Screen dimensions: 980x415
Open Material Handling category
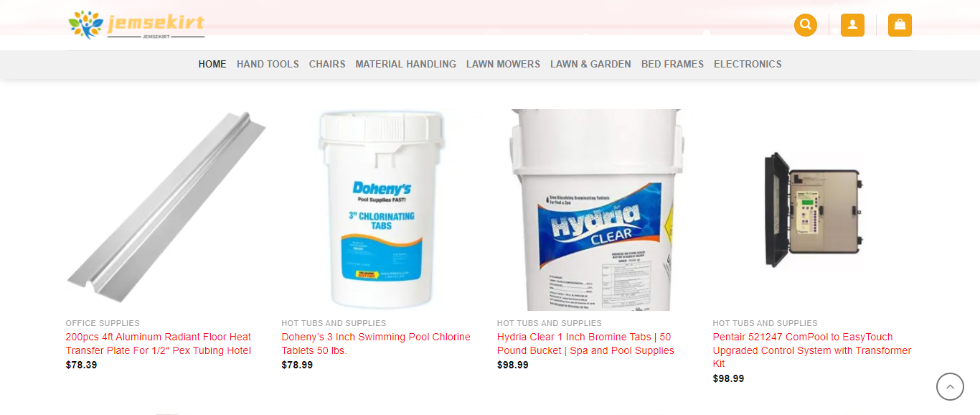click(406, 64)
